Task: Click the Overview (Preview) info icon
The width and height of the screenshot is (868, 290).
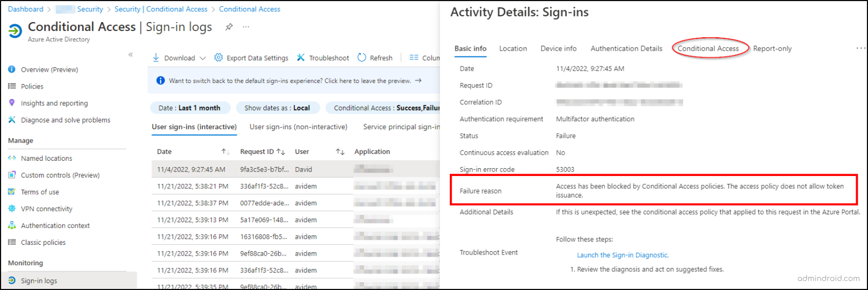Action: 12,69
